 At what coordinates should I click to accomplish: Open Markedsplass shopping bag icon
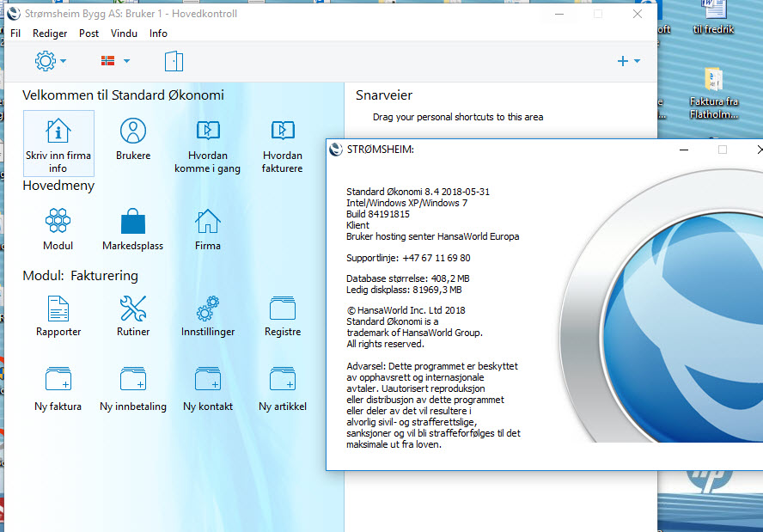pyautogui.click(x=133, y=222)
